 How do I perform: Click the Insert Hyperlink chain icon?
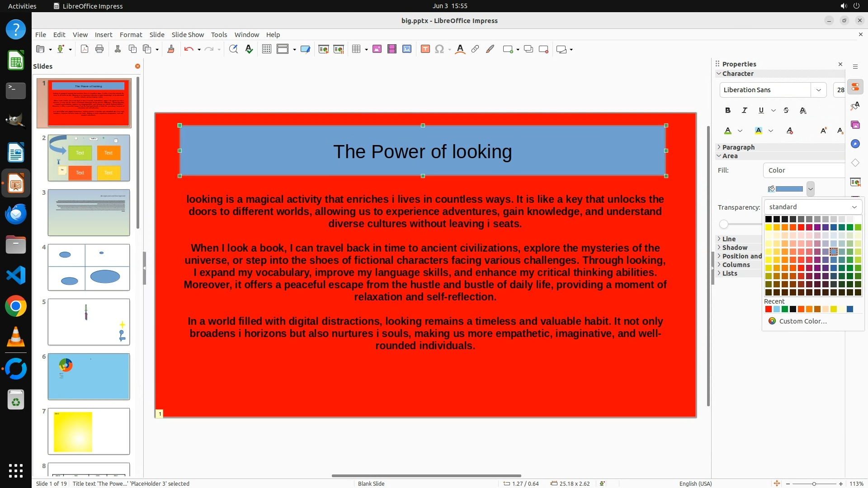(475, 49)
